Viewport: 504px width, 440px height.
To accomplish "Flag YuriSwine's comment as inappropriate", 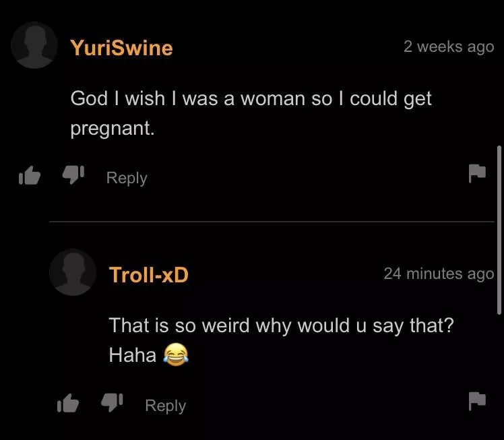I will 477,173.
